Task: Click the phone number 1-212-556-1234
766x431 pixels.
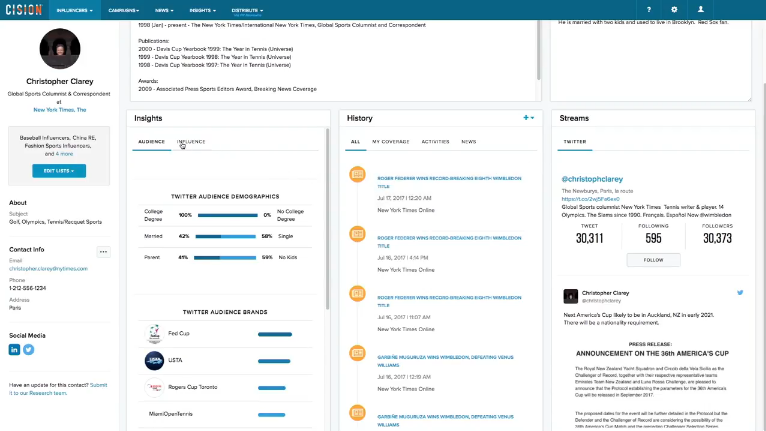Action: pyautogui.click(x=27, y=288)
